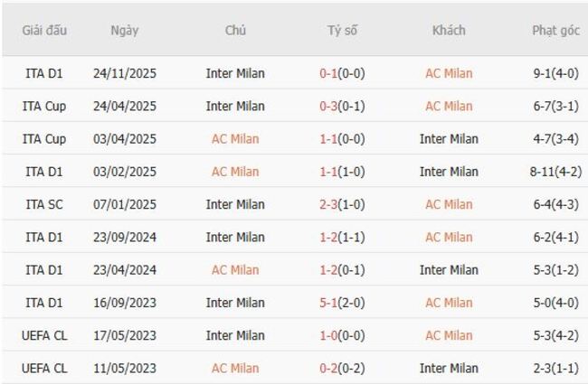588x384 pixels.
Task: Click the 2-3(1-0) ITA SC score
Action: click(x=342, y=204)
